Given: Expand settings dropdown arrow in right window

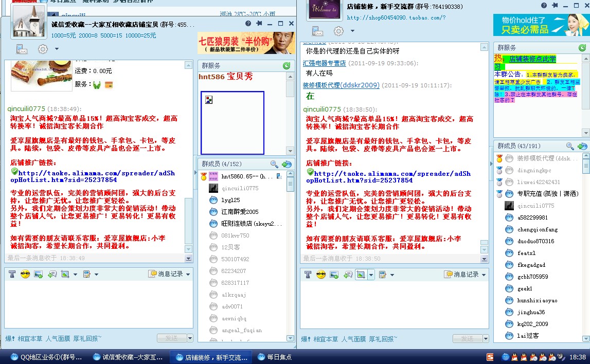Looking at the screenshot, I should [x=352, y=31].
